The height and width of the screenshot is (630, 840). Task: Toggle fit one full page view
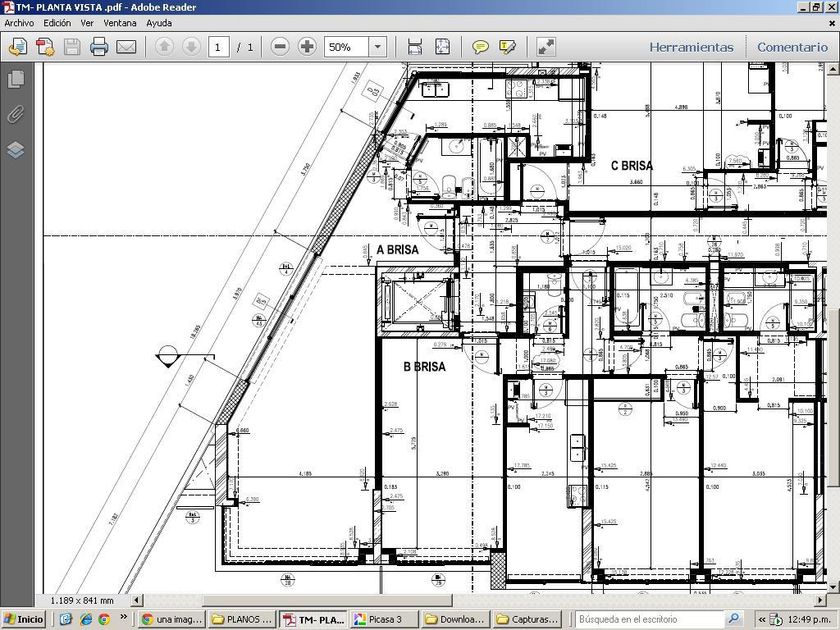click(442, 47)
